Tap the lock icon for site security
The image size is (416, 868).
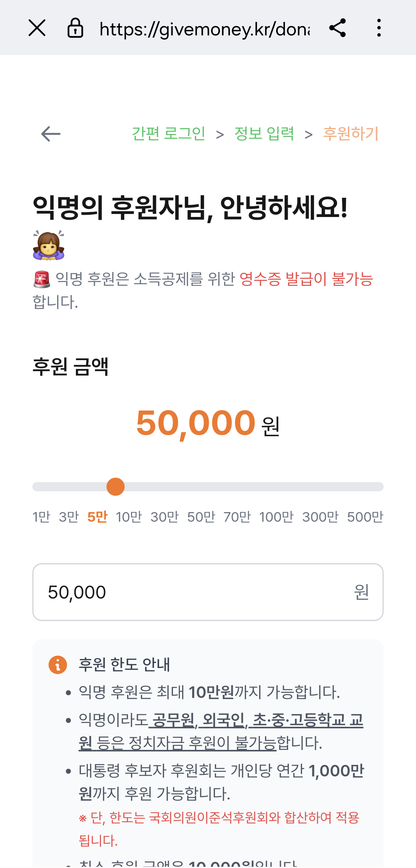coord(75,28)
